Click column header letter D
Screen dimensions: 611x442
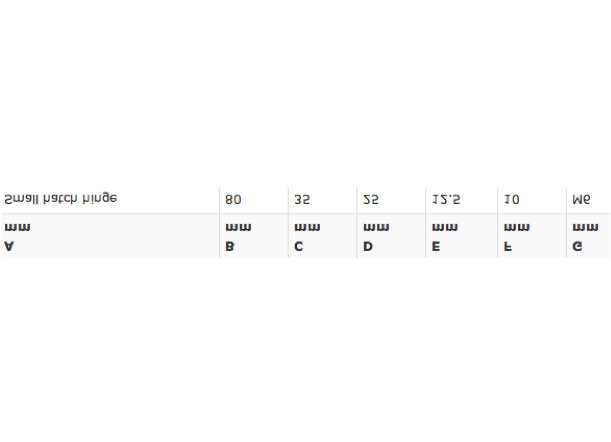click(x=367, y=246)
